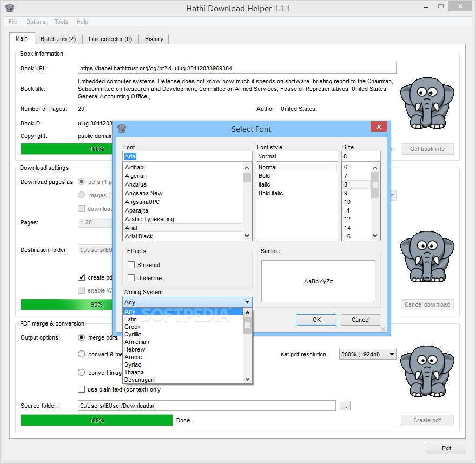This screenshot has height=464, width=476.
Task: Switch to the Batch Job (2) tab
Action: click(58, 39)
